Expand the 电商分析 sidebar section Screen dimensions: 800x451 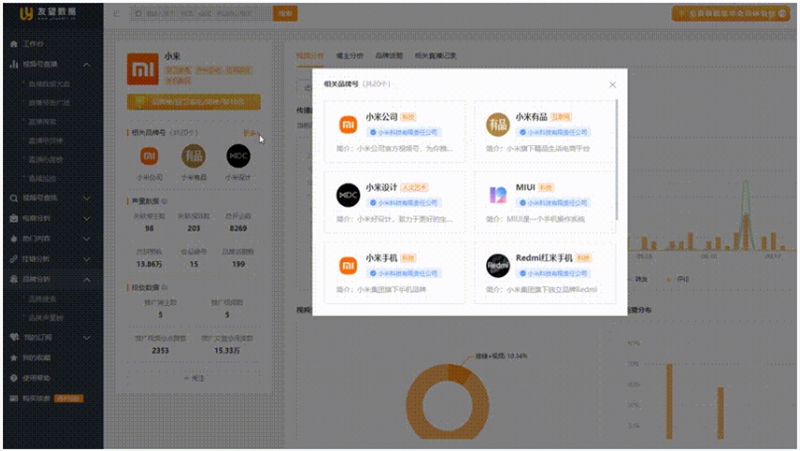coord(87,218)
